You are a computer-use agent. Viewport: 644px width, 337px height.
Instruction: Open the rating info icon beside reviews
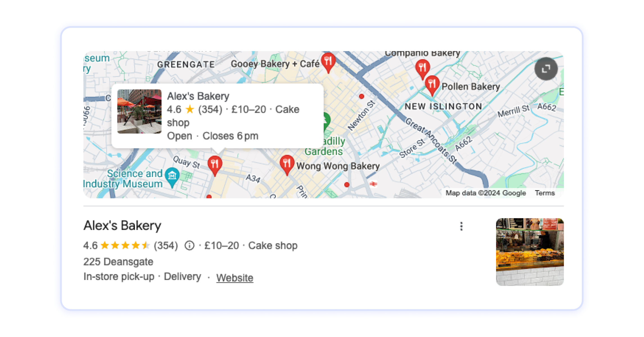(190, 245)
